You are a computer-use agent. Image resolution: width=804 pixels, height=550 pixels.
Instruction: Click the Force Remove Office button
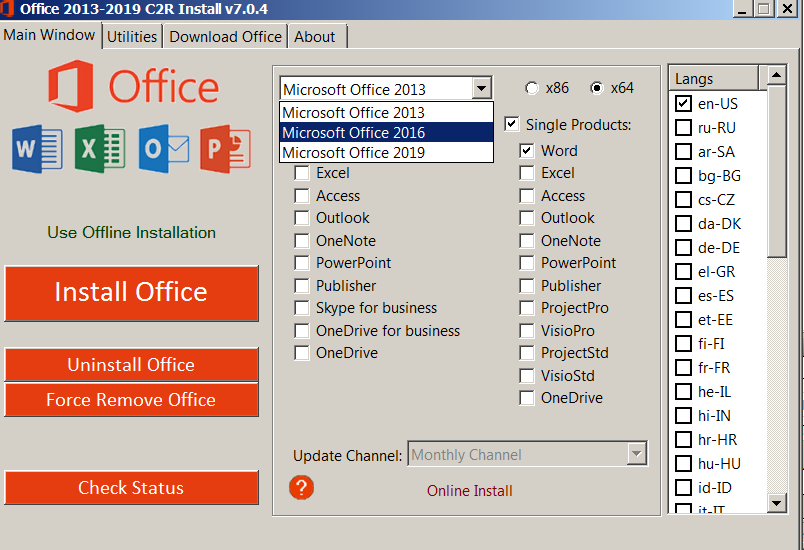pyautogui.click(x=131, y=399)
